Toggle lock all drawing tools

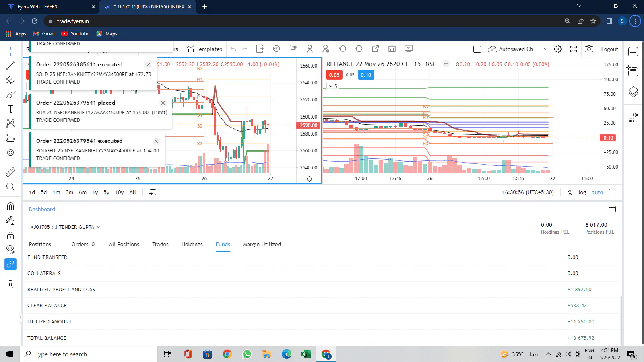click(10, 235)
